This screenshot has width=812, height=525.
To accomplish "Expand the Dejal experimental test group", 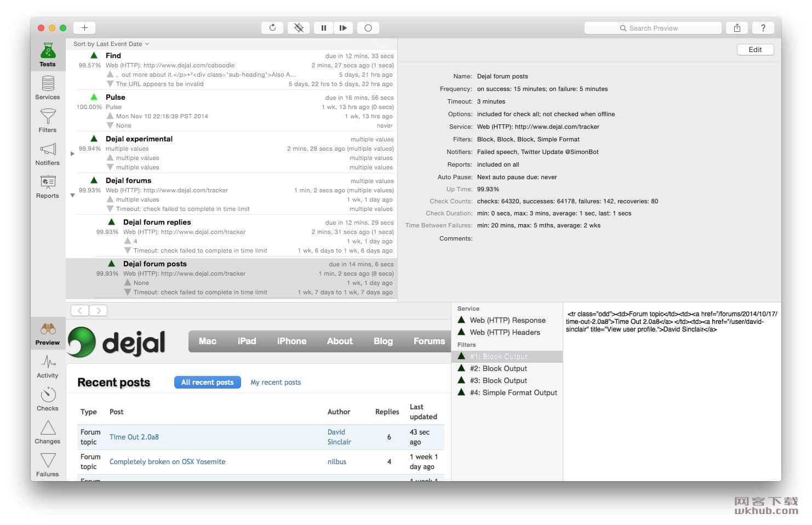I will point(72,153).
